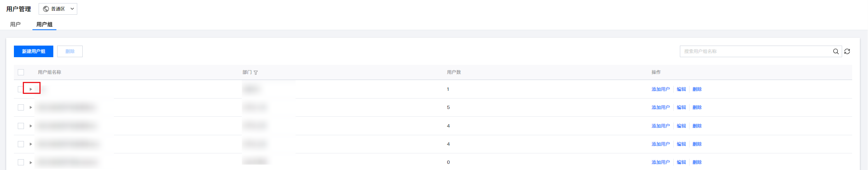The image size is (868, 170).
Task: Click 编辑 for the 5-user group
Action: coord(681,107)
